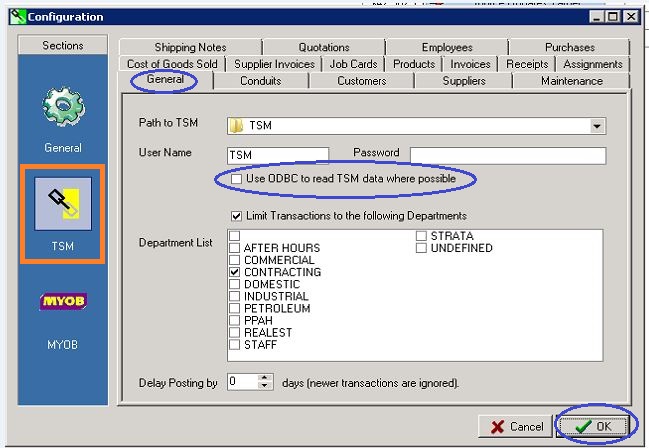Go to the Products tab

point(414,64)
